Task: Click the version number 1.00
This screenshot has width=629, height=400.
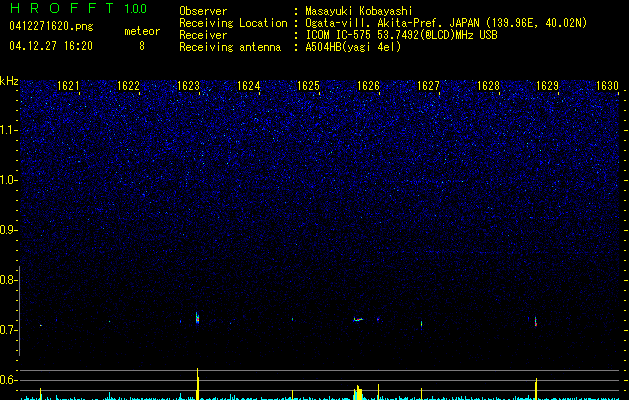Action: (136, 9)
